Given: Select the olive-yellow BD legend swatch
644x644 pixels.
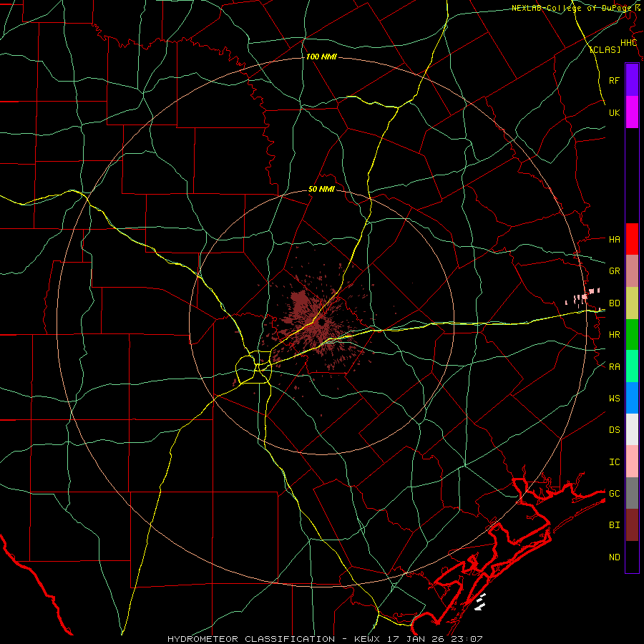Looking at the screenshot, I should 632,303.
